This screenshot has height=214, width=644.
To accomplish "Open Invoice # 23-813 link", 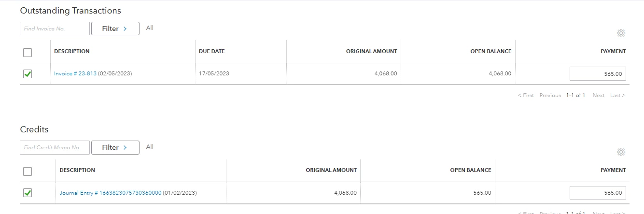I will pos(75,74).
